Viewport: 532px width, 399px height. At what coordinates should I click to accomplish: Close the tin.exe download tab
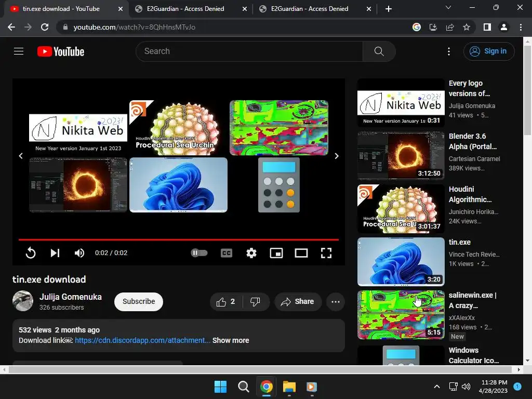(x=121, y=9)
